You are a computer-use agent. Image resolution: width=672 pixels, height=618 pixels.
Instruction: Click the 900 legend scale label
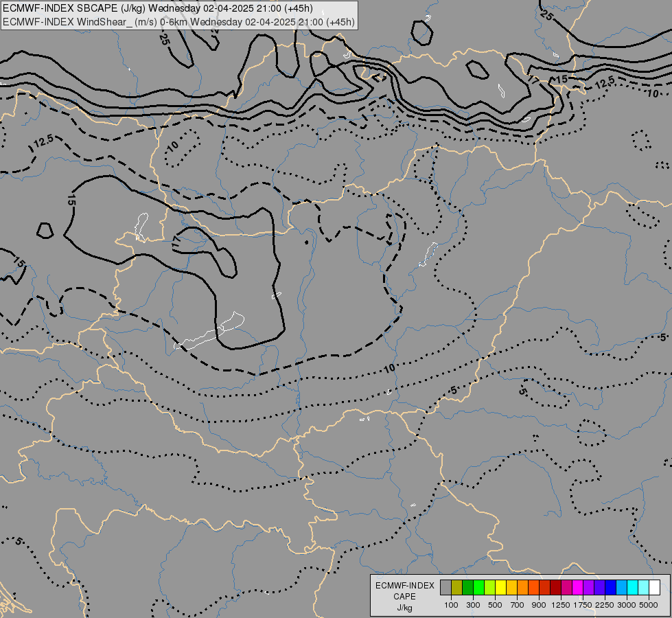[x=539, y=605]
